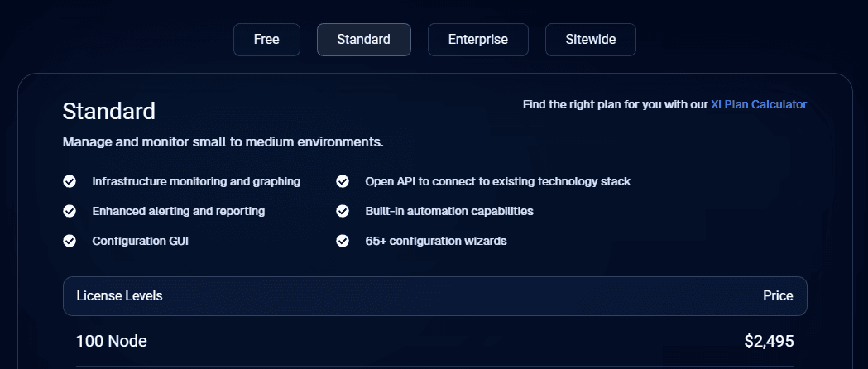Click 'Manage and monitor small to medium environments.'
The image size is (868, 369).
(223, 142)
